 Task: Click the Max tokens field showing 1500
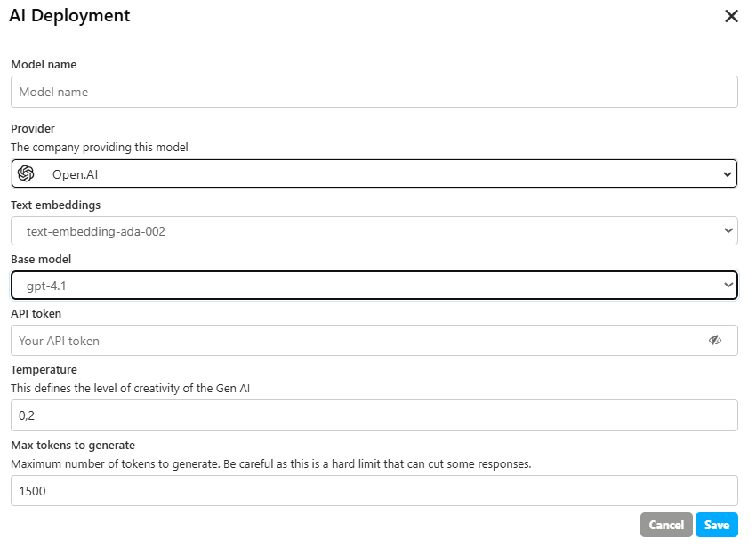pyautogui.click(x=374, y=490)
